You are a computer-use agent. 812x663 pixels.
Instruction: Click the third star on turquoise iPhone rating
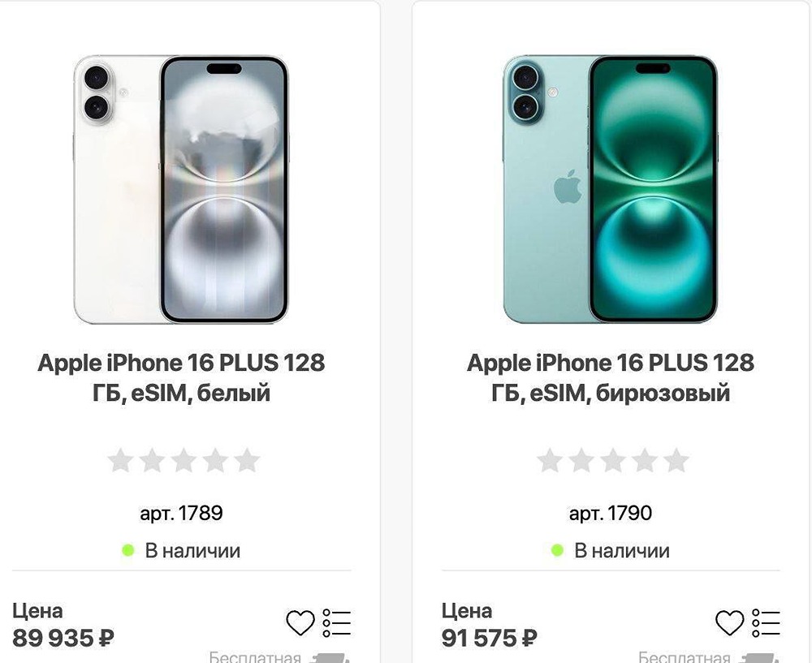coord(613,461)
